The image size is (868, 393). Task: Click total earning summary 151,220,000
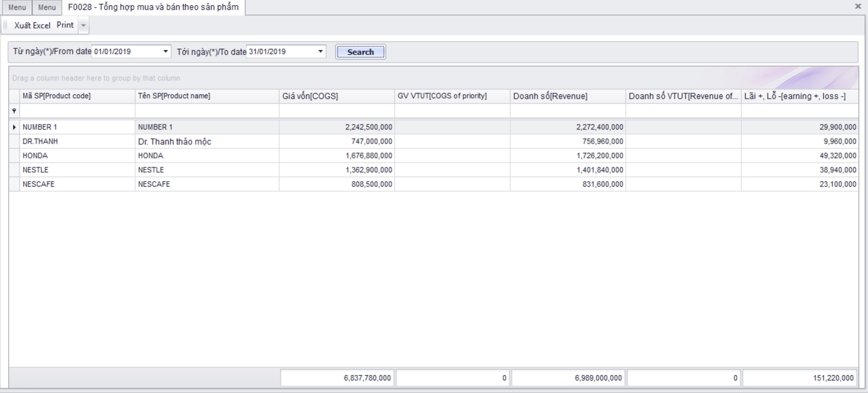800,378
